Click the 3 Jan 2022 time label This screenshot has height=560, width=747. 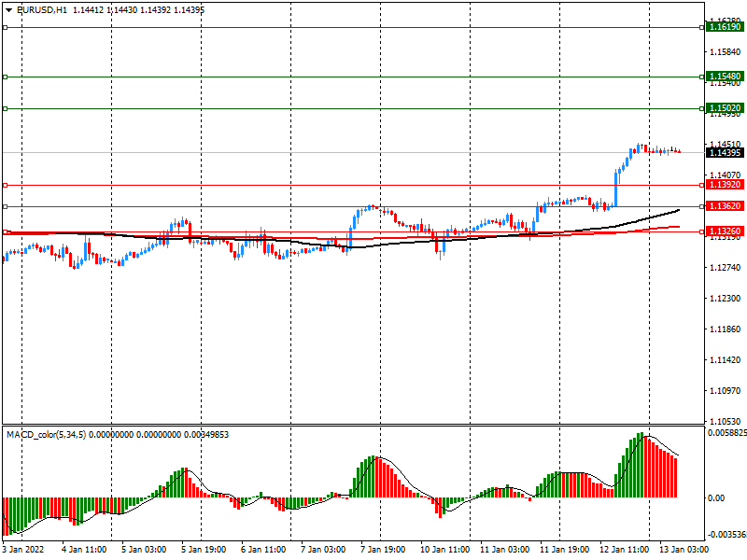point(23,550)
